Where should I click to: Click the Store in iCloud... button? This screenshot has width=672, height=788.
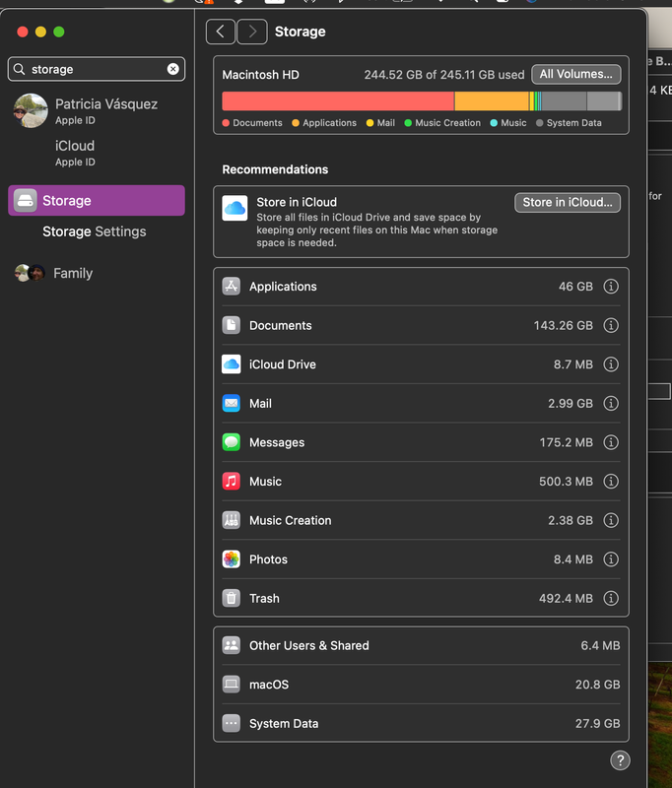click(x=568, y=203)
